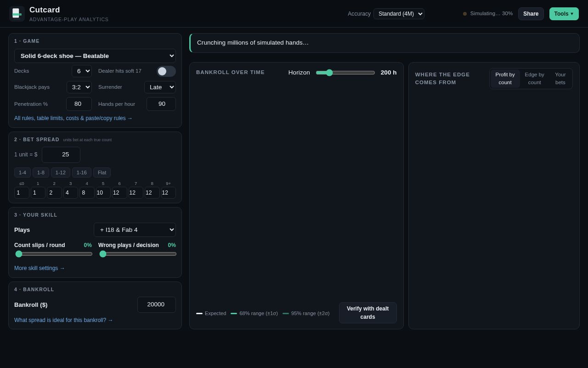Apply the 1-16 bet spread preset
Viewport: 588px width, 368px height.
click(x=82, y=172)
